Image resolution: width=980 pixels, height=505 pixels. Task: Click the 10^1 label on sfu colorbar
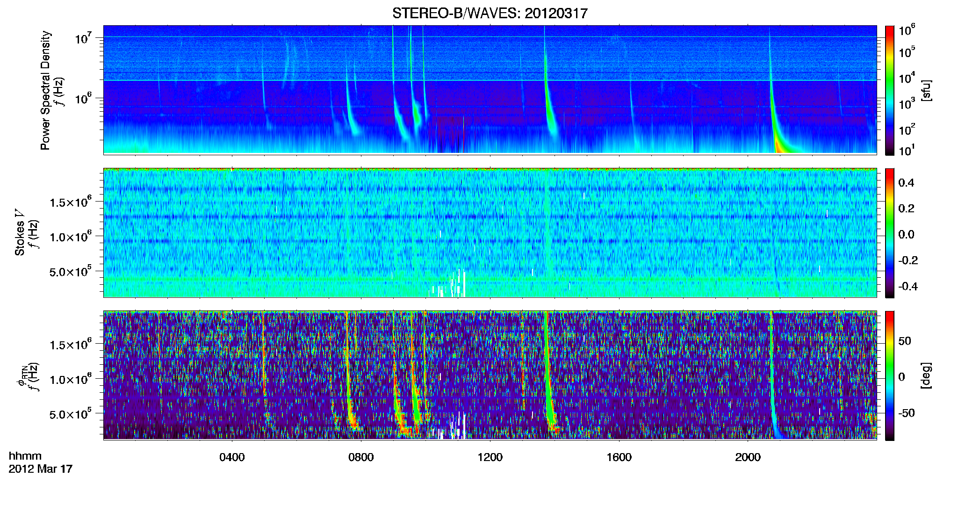coord(907,150)
